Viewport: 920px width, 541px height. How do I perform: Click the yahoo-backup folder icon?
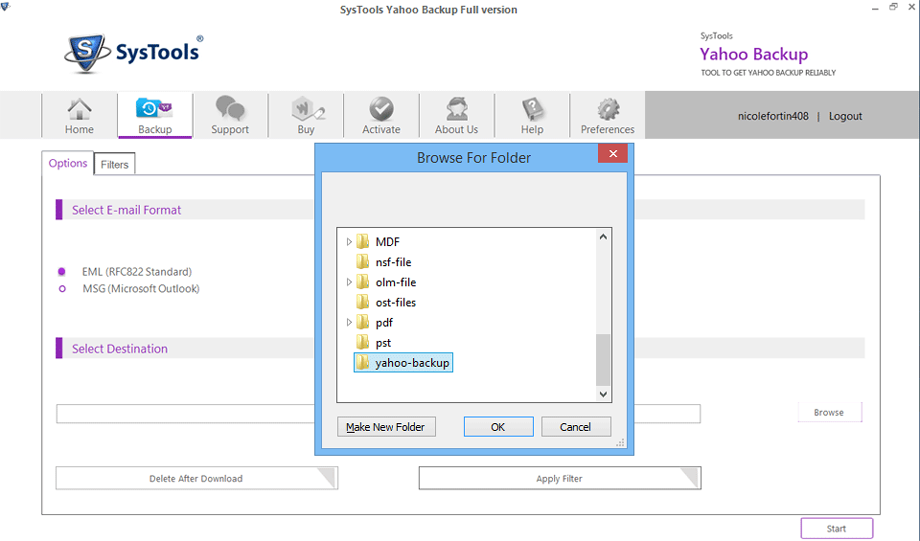[x=363, y=363]
